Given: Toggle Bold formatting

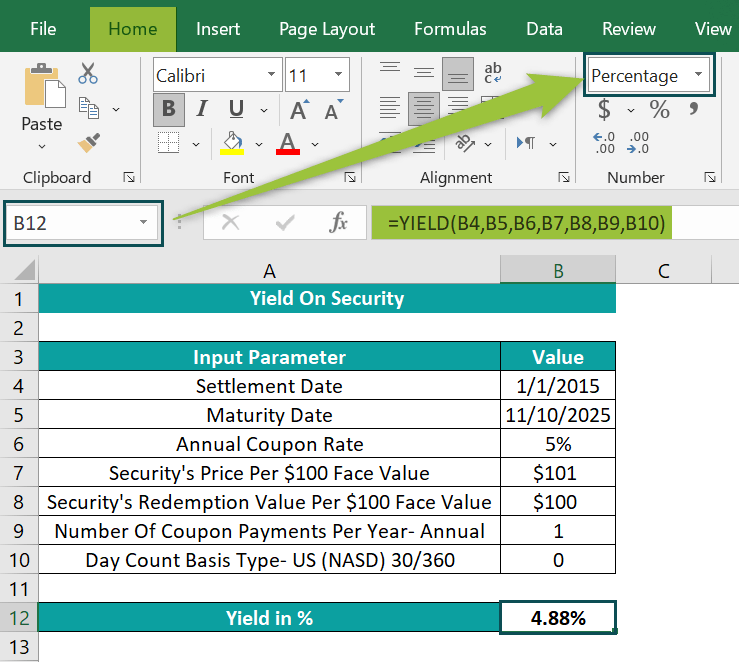Looking at the screenshot, I should click(x=169, y=109).
